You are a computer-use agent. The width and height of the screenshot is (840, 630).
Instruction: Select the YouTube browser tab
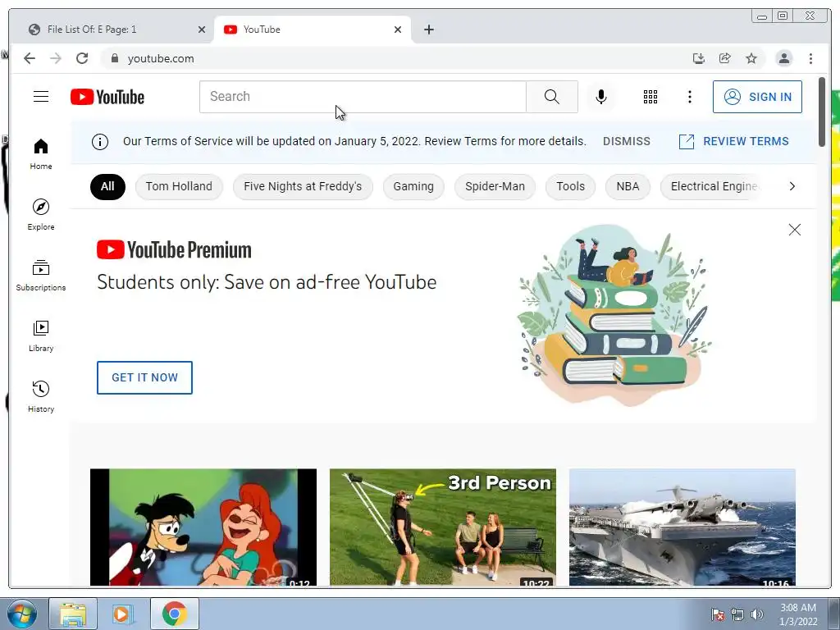tap(313, 30)
